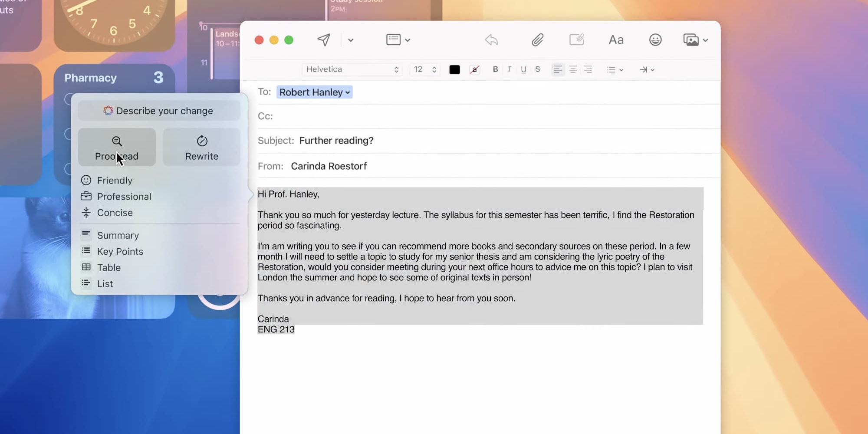
Task: Toggle italic formatting
Action: pos(509,69)
